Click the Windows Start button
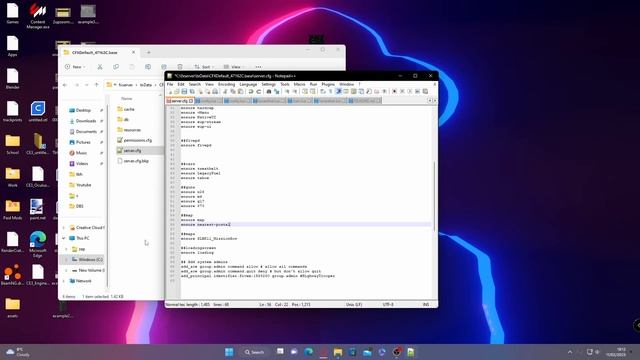 coord(229,352)
